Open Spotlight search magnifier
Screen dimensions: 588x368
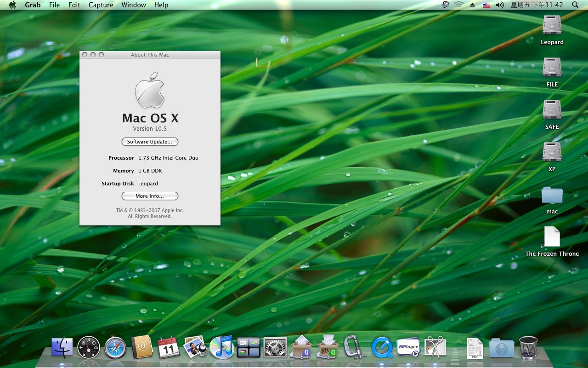point(575,5)
